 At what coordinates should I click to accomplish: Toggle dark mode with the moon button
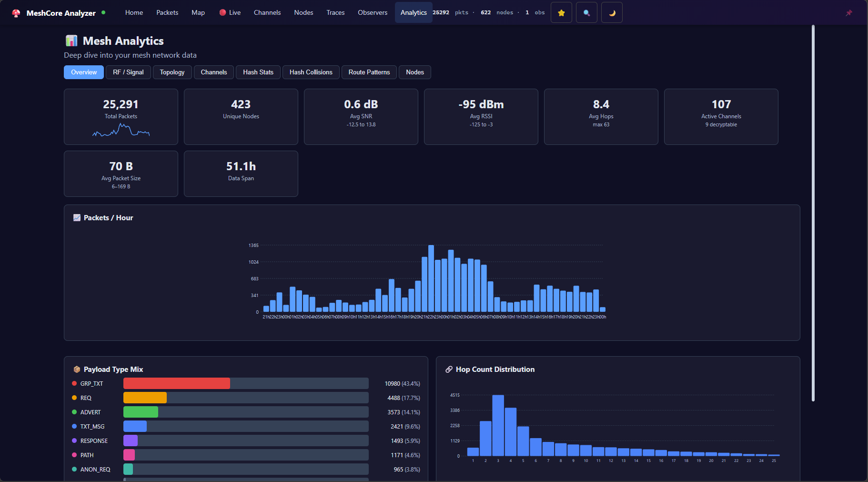612,12
